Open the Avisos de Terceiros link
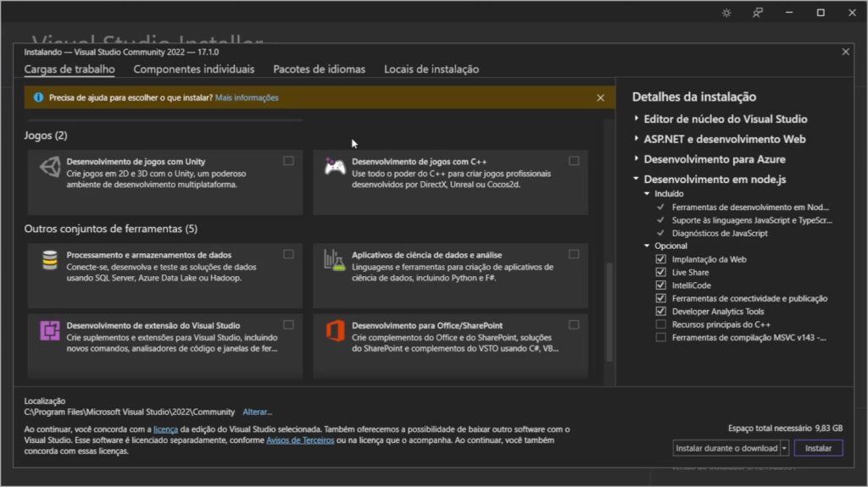Screen dimensions: 868x487 (300, 440)
